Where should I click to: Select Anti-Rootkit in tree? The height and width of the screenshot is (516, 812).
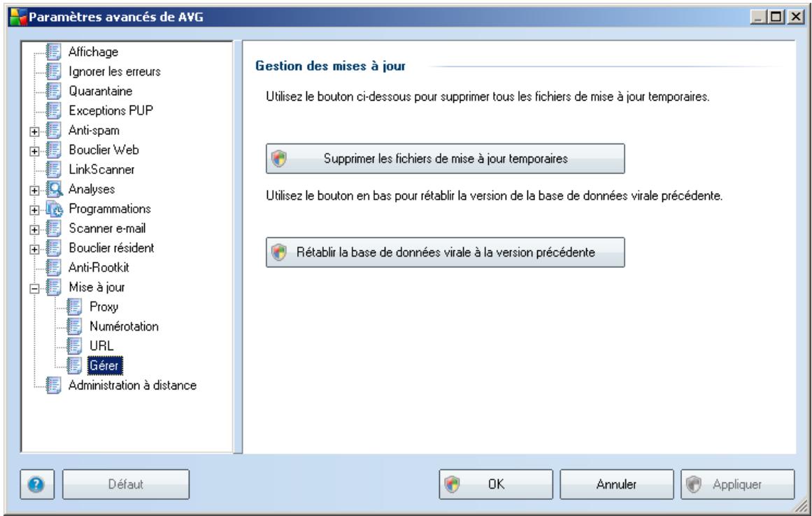[x=99, y=268]
